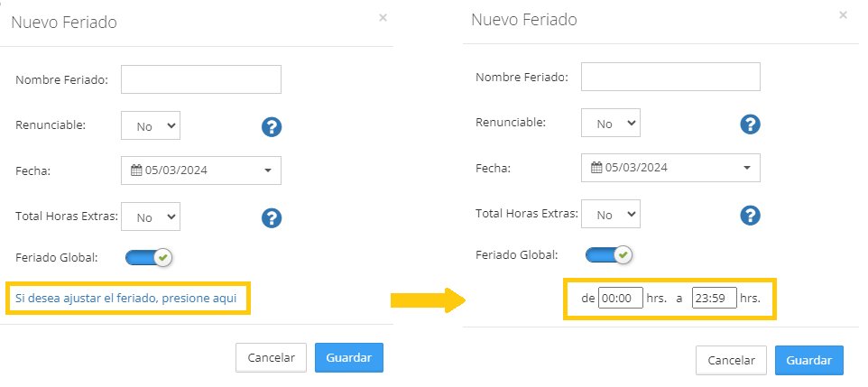Open Total Horas Extras dropdown in left dialog
The image size is (868, 387).
coord(151,217)
